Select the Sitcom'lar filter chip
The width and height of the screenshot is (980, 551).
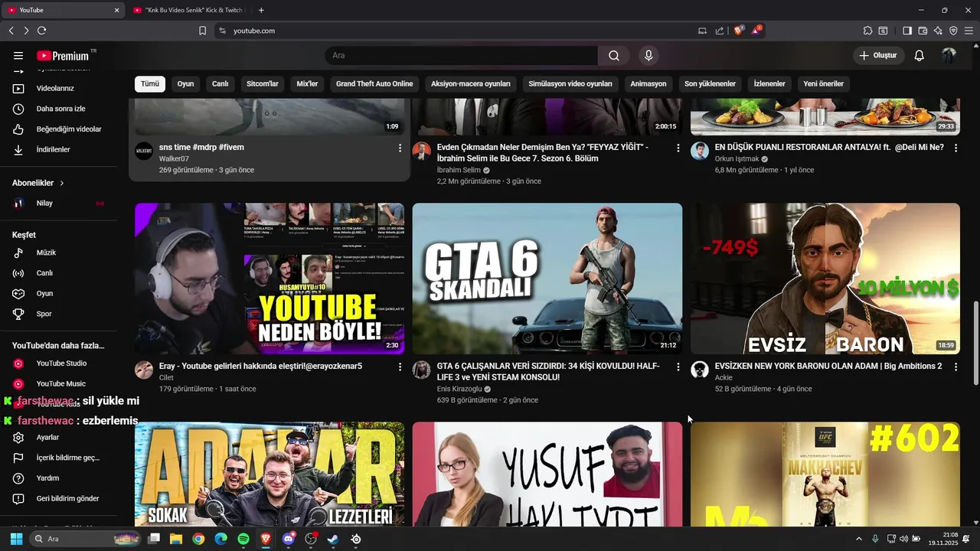(x=263, y=83)
